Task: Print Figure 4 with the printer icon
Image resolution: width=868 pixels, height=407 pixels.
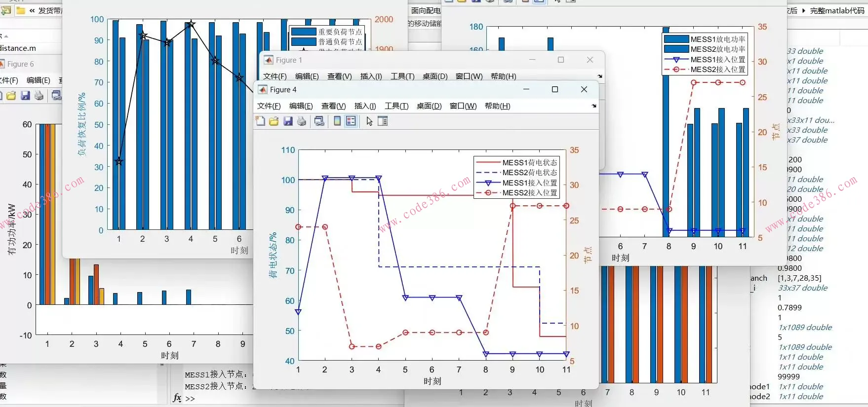Action: click(x=302, y=121)
